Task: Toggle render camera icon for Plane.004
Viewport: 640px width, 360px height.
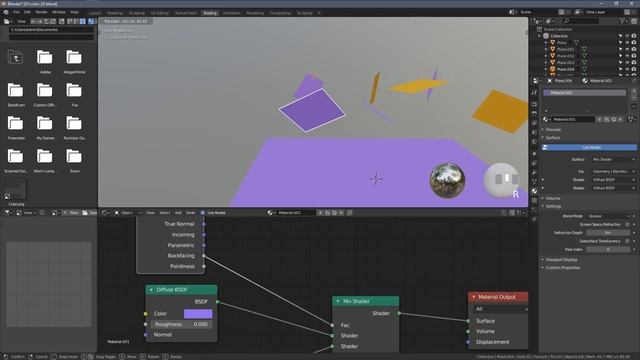Action: coord(634,69)
